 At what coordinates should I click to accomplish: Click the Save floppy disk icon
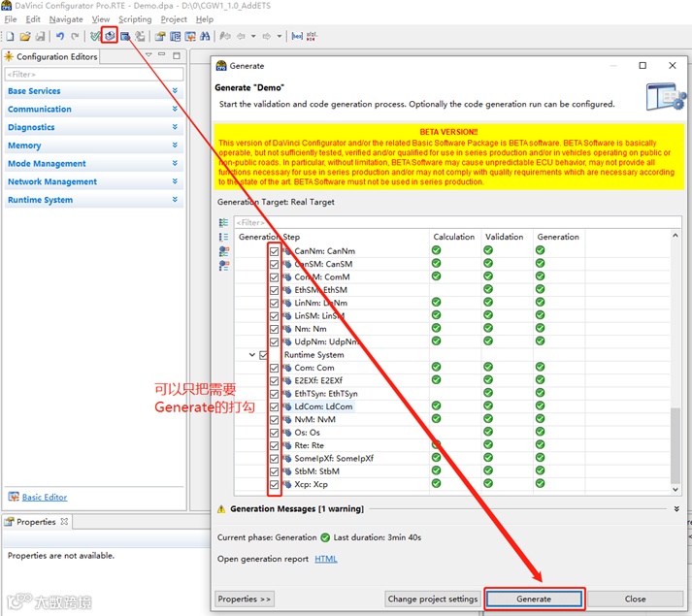[x=40, y=36]
